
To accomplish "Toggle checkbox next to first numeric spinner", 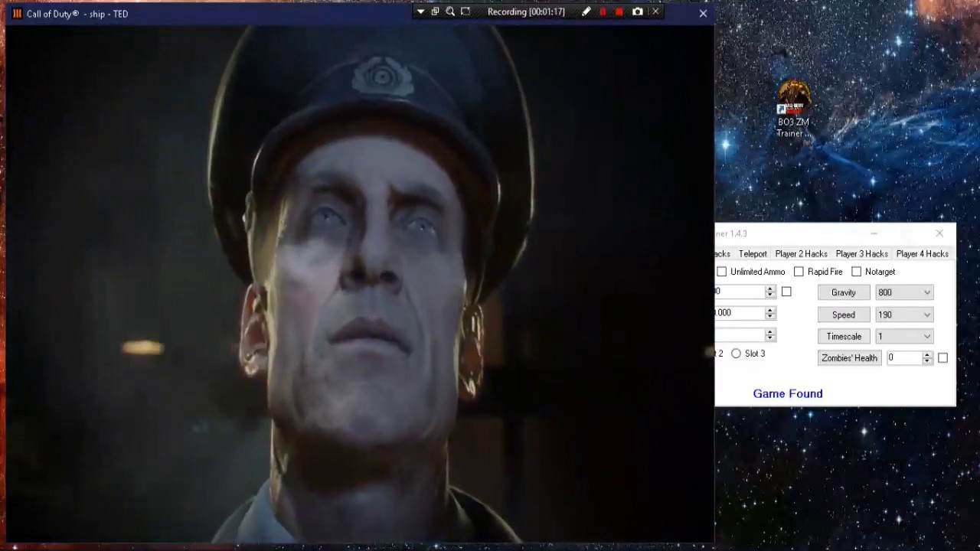I will pyautogui.click(x=786, y=292).
